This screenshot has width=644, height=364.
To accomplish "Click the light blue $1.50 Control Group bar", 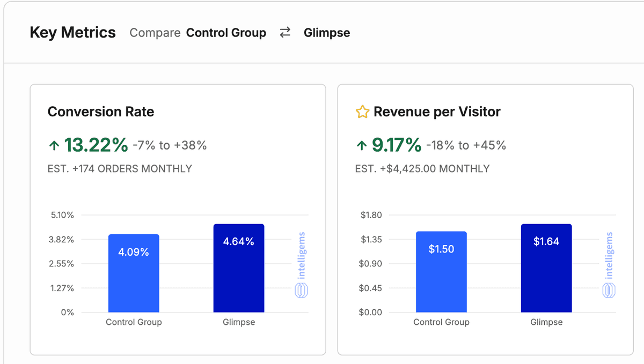I will [x=441, y=271].
